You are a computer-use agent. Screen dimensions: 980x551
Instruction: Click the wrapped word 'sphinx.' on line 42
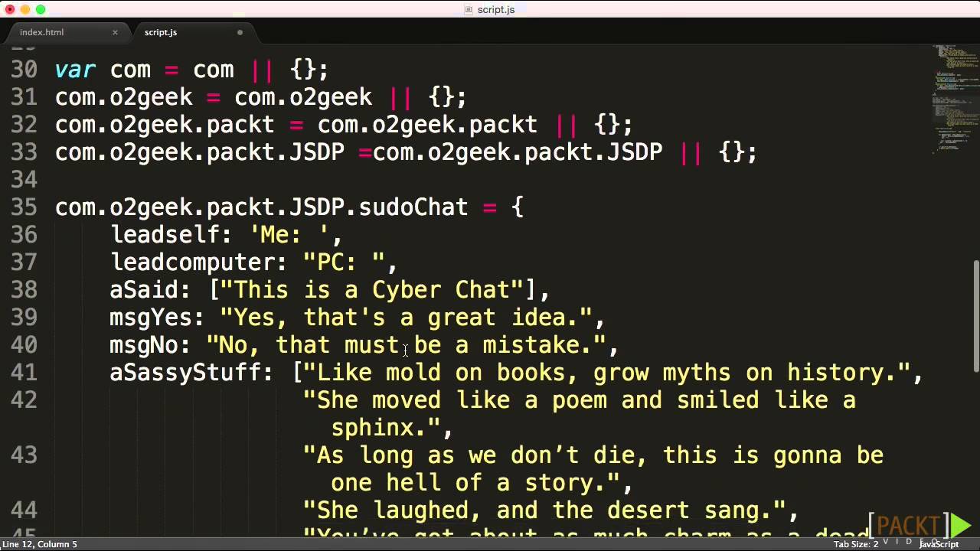(x=379, y=428)
